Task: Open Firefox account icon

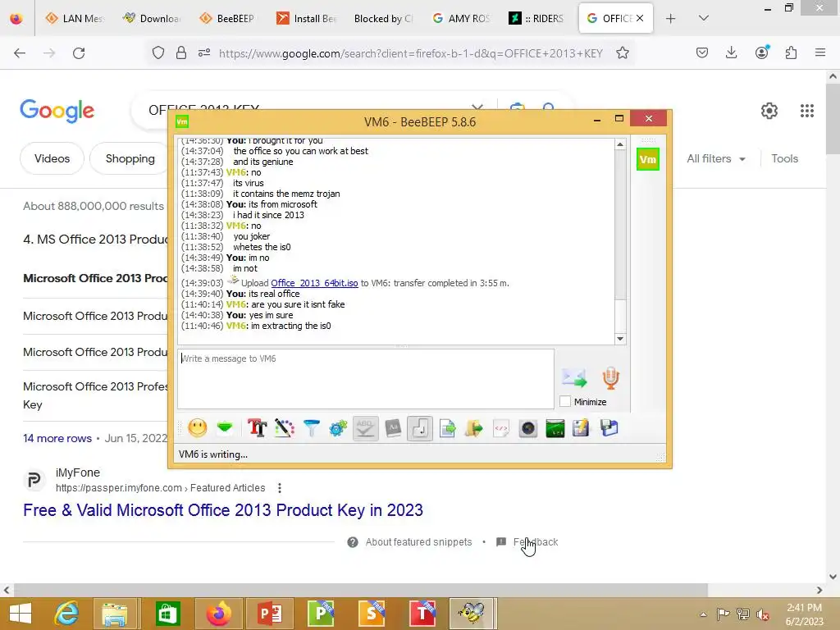Action: pos(762,52)
